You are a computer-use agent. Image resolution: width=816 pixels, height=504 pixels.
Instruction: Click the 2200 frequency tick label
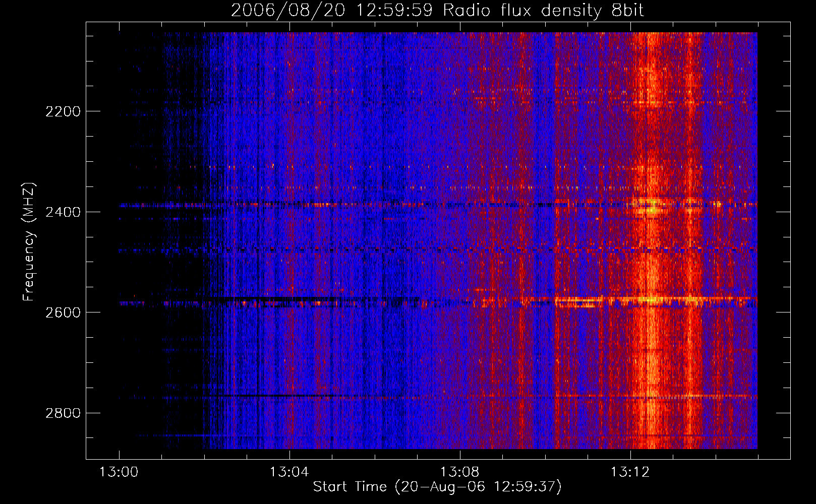tap(63, 111)
